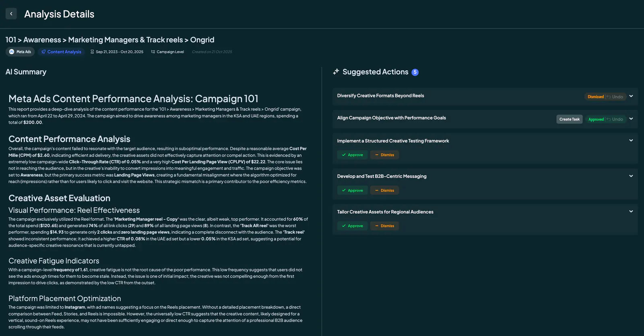Undo the dismissed Diversify Creative Formats action
Viewport: 644px width, 336px height.
(615, 97)
